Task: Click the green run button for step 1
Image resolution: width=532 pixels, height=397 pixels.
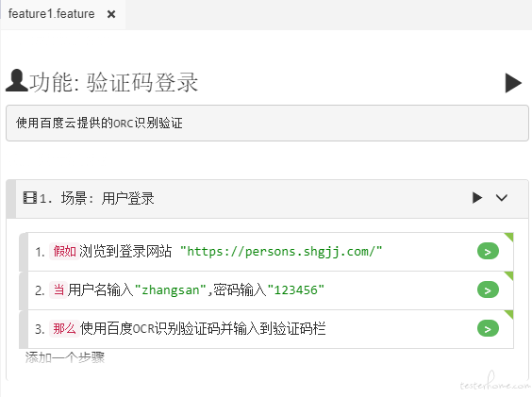Action: tap(488, 252)
